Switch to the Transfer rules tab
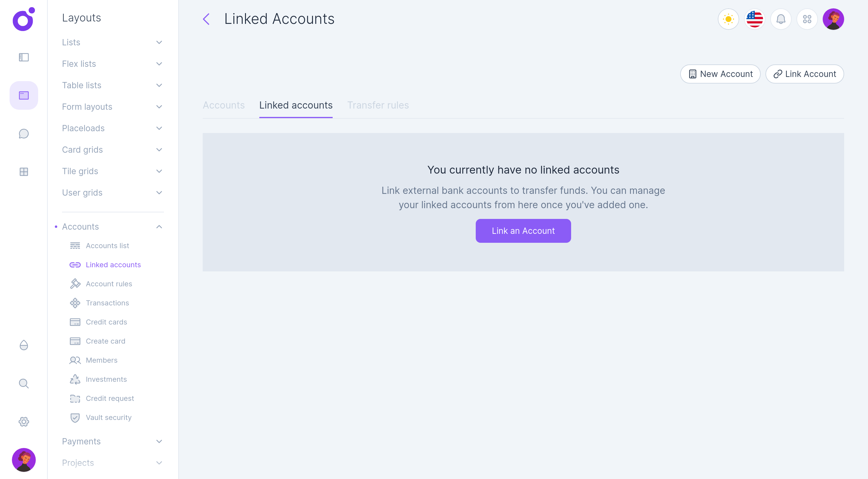 [x=378, y=105]
